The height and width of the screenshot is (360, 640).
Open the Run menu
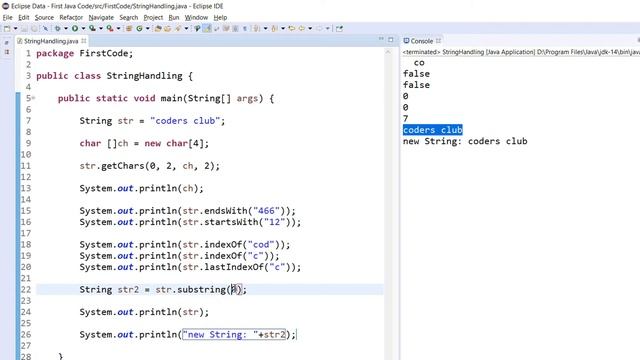pos(174,18)
